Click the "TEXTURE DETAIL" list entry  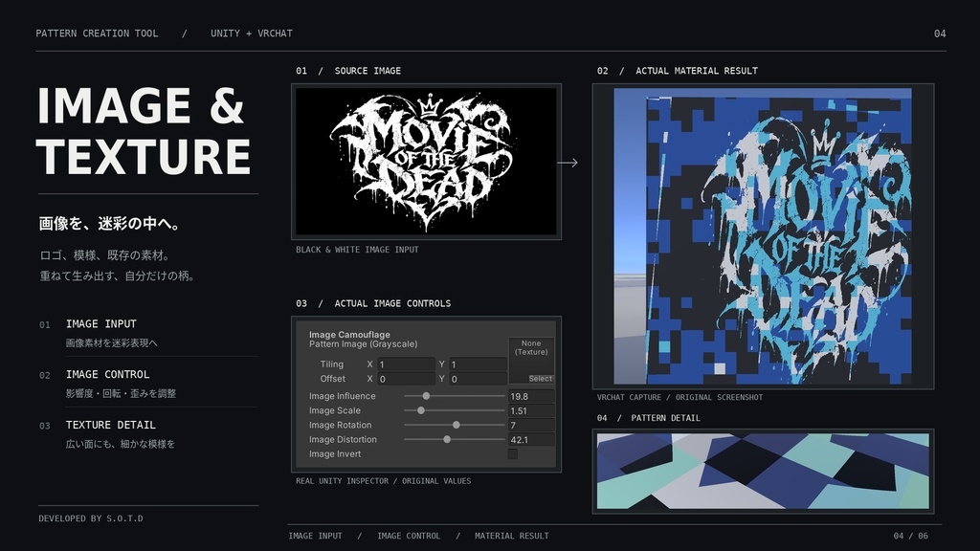click(111, 425)
